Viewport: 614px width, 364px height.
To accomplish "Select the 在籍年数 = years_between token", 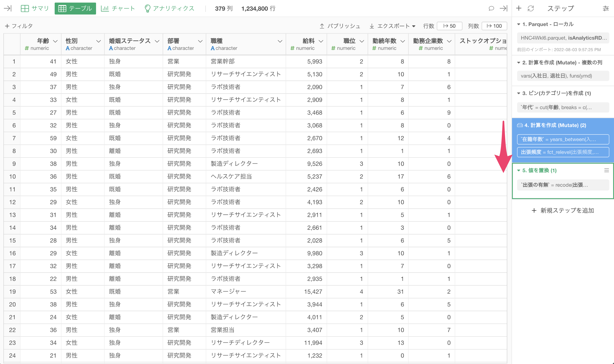I will tap(563, 139).
